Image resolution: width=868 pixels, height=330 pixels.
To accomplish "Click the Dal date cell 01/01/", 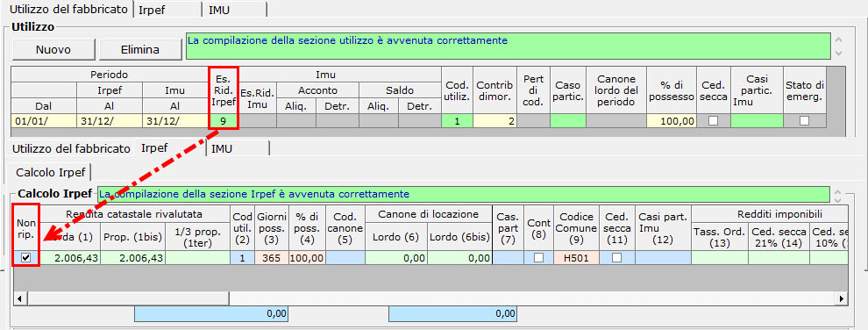I will (x=43, y=121).
